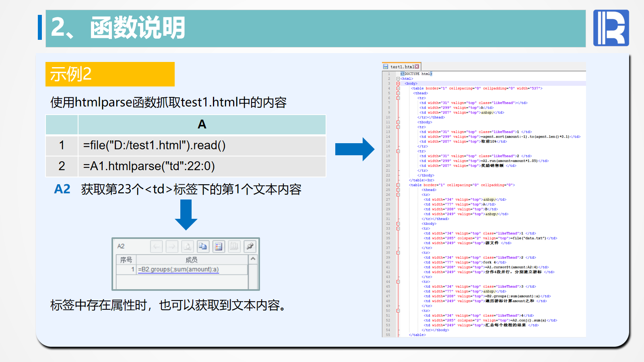Click the page-search icon in A2 panel
Viewport: 644px width, 362px height.
point(188,246)
